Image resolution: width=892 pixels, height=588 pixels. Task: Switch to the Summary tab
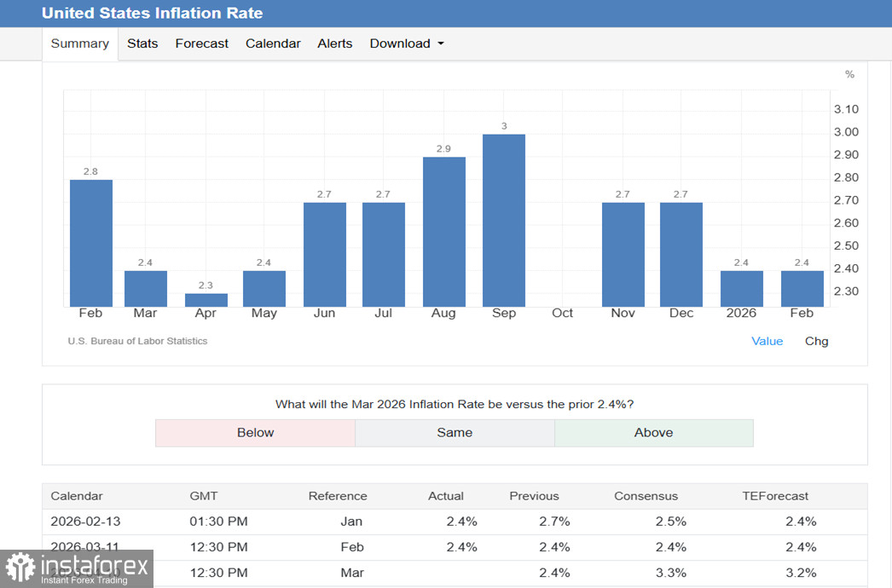80,43
